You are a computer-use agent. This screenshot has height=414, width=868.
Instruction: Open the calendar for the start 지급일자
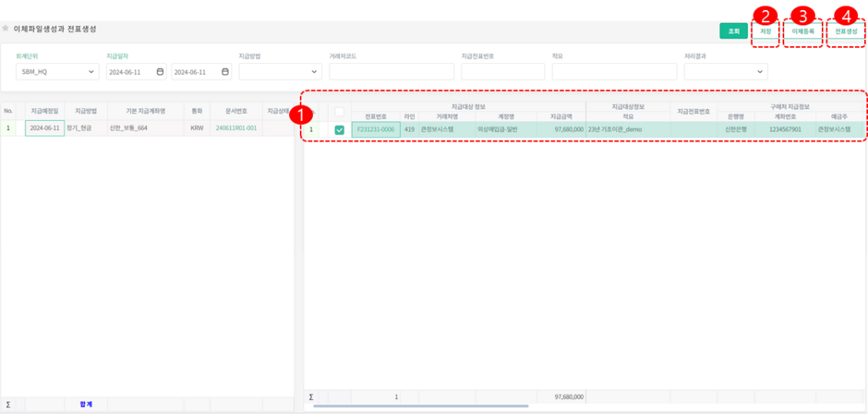[160, 72]
